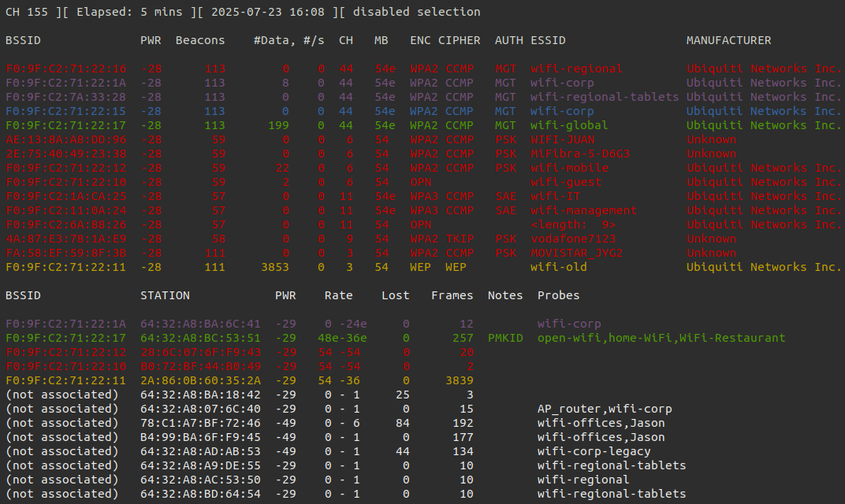Click the wifi-corp-legacy probe entry
Image resolution: width=845 pixels, height=504 pixels.
594,451
